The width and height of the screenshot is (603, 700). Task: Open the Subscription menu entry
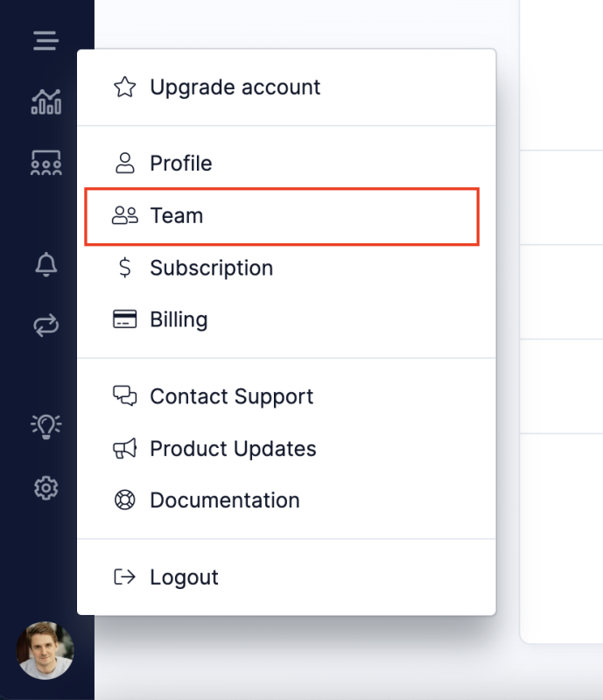point(211,268)
